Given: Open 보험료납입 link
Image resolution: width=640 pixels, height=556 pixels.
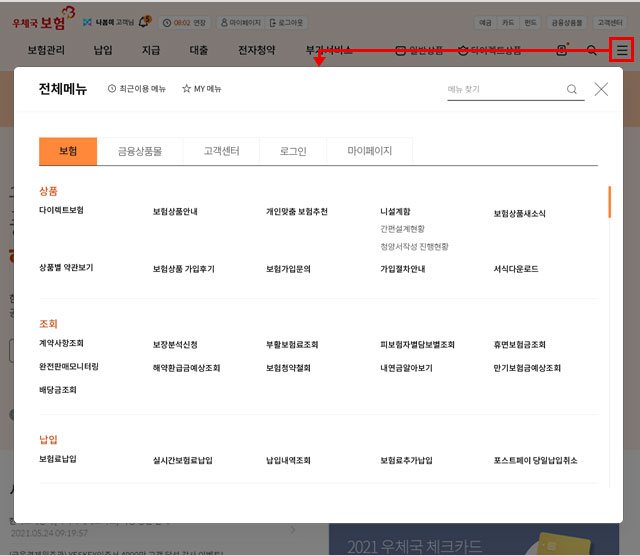Looking at the screenshot, I should click(x=58, y=459).
